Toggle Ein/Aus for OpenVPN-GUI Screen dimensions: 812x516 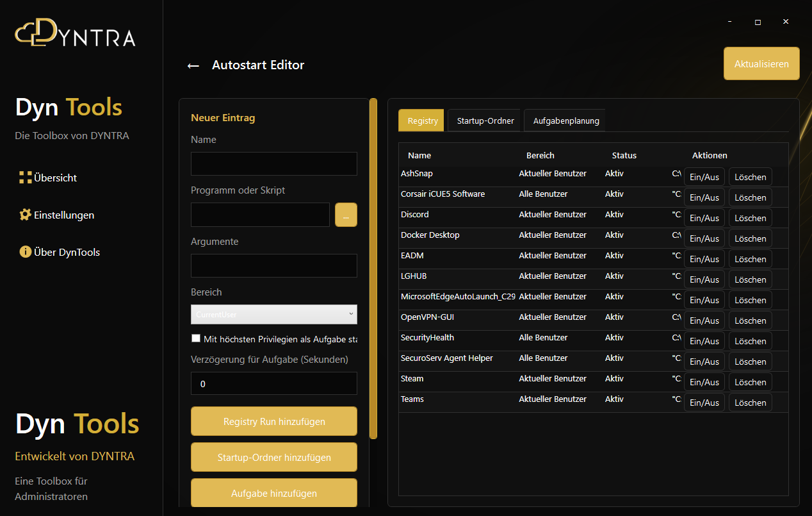tap(704, 320)
